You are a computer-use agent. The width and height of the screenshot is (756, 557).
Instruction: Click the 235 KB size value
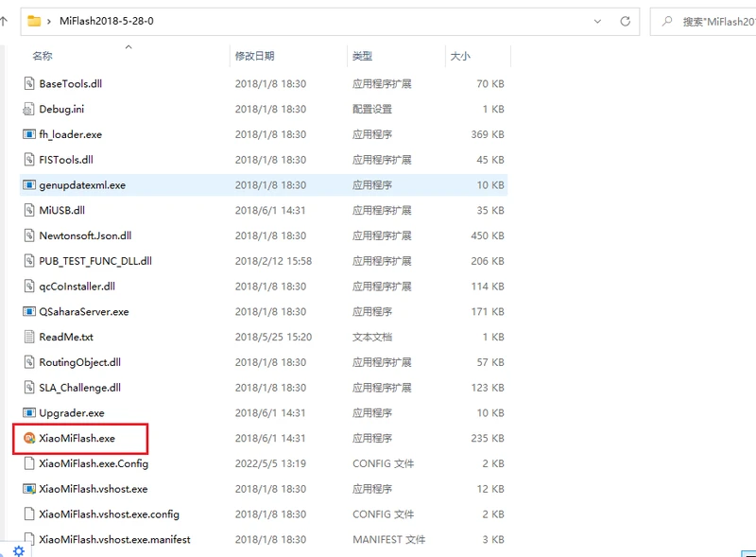pyautogui.click(x=488, y=438)
